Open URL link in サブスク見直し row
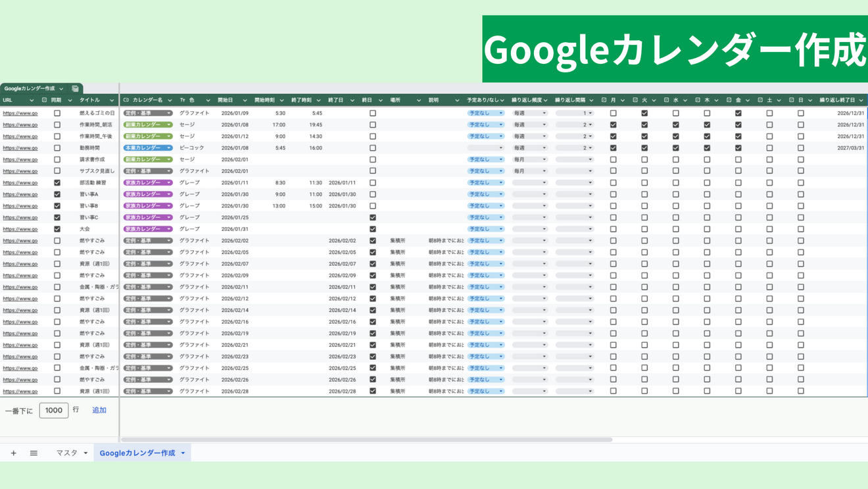This screenshot has height=489, width=868. coord(20,171)
